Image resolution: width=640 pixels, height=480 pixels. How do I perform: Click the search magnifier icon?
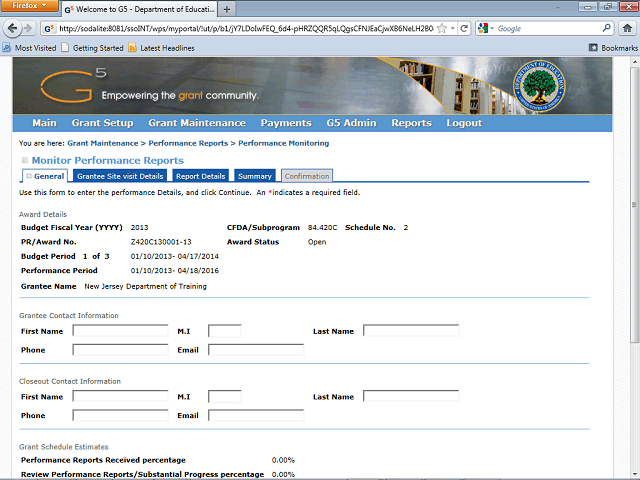pos(607,28)
